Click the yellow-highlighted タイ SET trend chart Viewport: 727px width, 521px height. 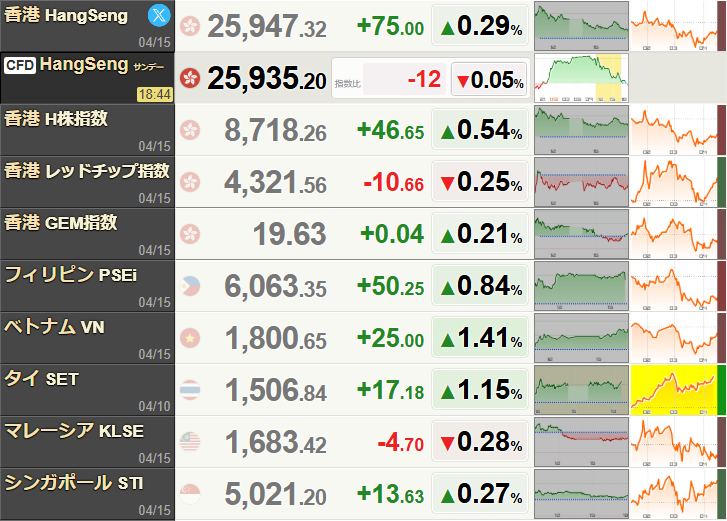click(674, 390)
